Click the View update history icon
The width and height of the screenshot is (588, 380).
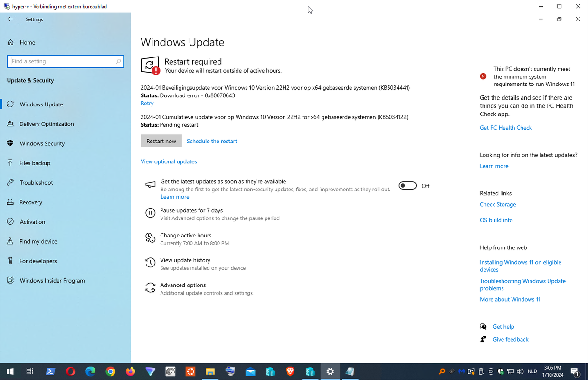pos(150,263)
